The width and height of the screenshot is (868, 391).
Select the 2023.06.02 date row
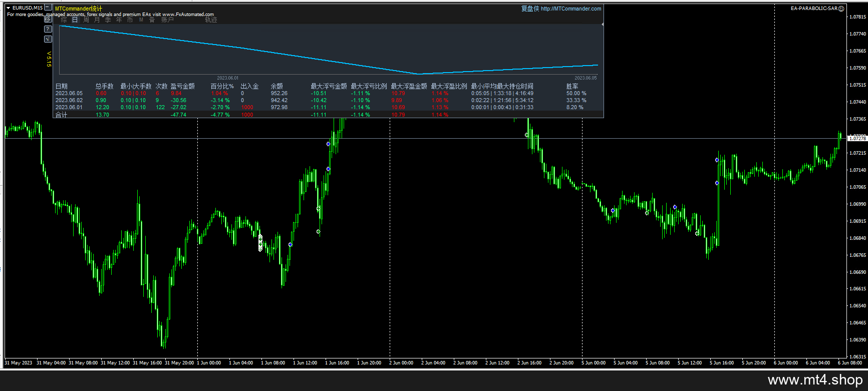[69, 100]
